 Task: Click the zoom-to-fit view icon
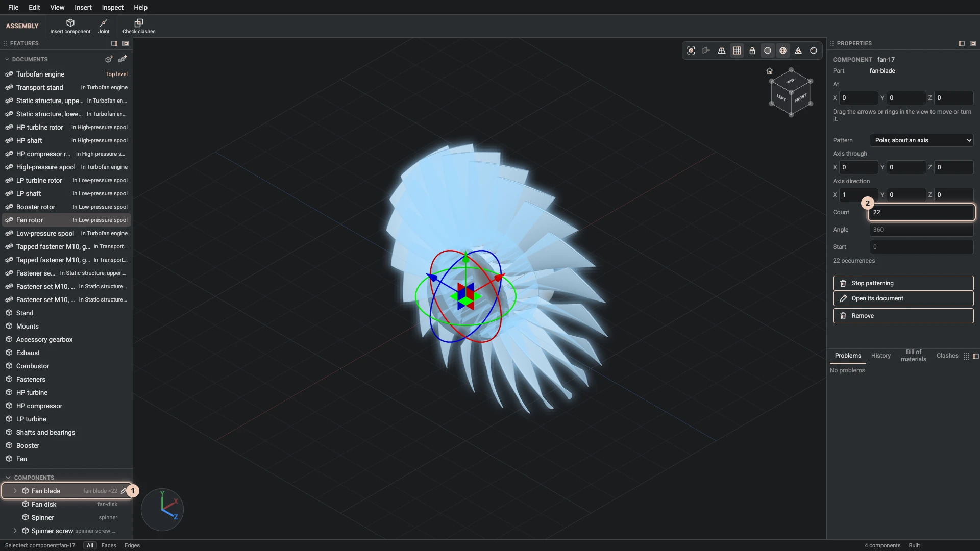691,51
